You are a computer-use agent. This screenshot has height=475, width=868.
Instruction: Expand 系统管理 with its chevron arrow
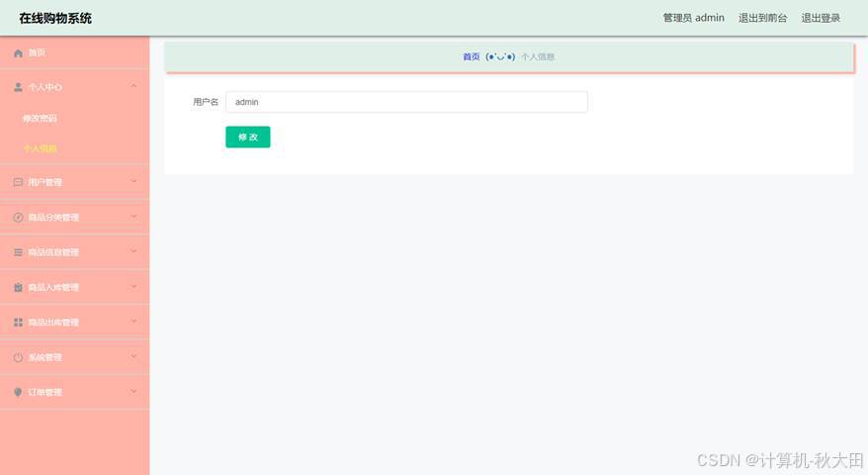tap(133, 356)
